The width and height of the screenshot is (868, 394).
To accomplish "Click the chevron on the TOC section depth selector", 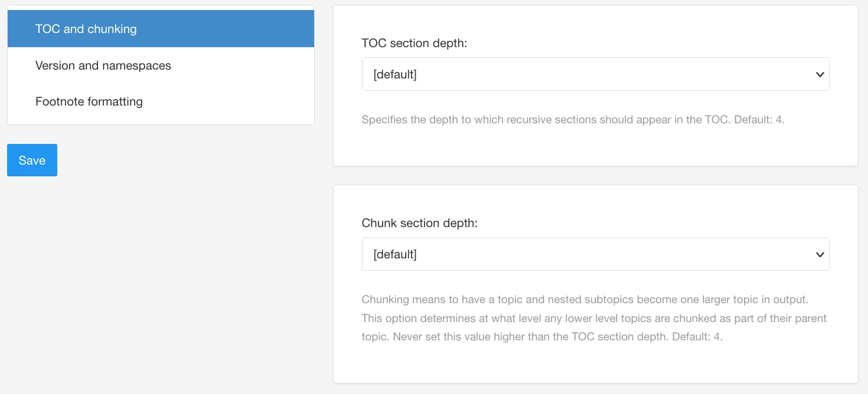I will coord(820,74).
